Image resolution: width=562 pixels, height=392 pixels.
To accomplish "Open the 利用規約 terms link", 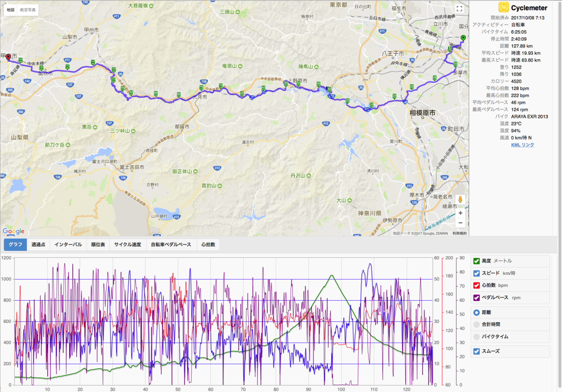I will (x=460, y=233).
